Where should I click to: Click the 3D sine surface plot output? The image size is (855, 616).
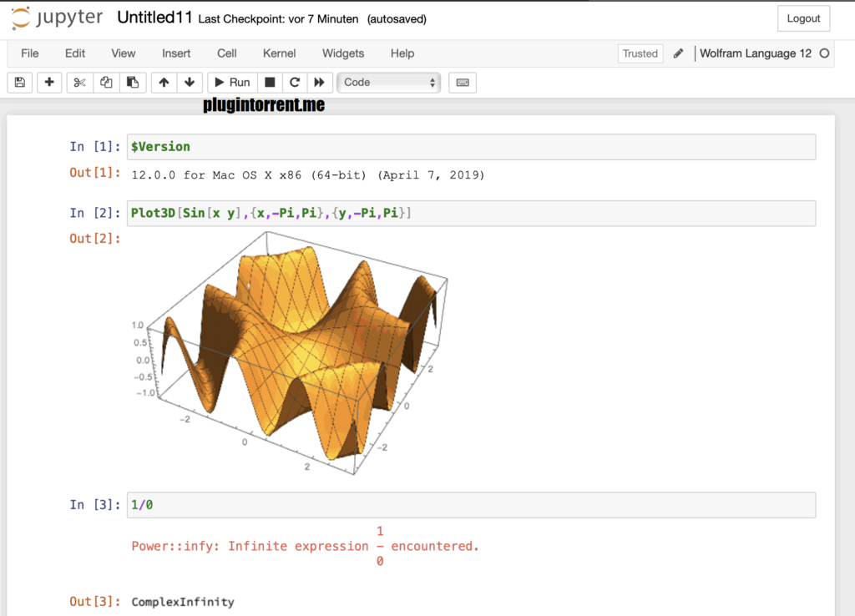pos(291,353)
